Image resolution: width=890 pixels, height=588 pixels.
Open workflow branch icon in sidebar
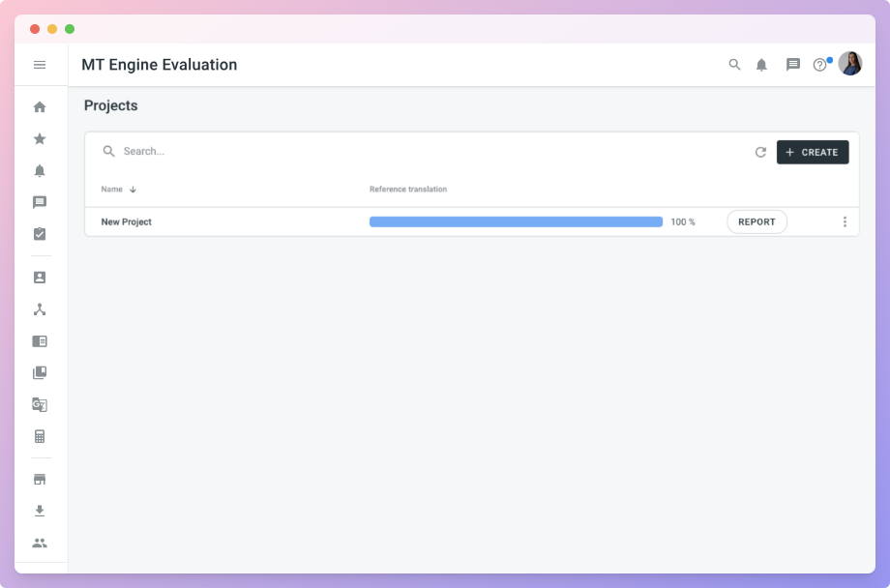[40, 309]
